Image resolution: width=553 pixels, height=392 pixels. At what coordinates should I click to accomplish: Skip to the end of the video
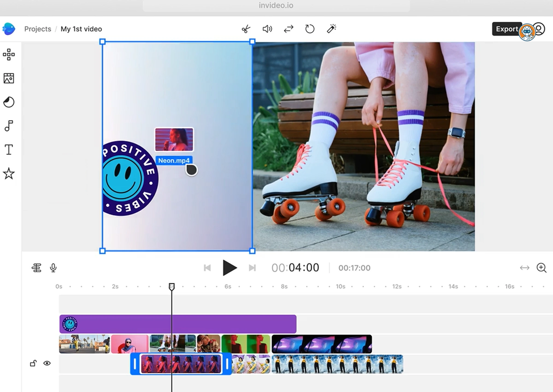tap(252, 268)
